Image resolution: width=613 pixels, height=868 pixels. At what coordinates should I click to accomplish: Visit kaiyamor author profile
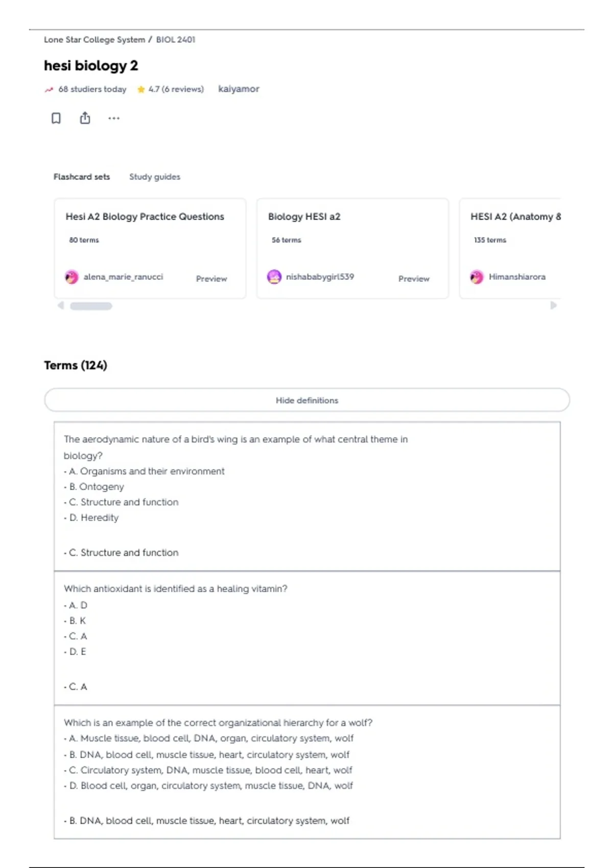(x=239, y=89)
